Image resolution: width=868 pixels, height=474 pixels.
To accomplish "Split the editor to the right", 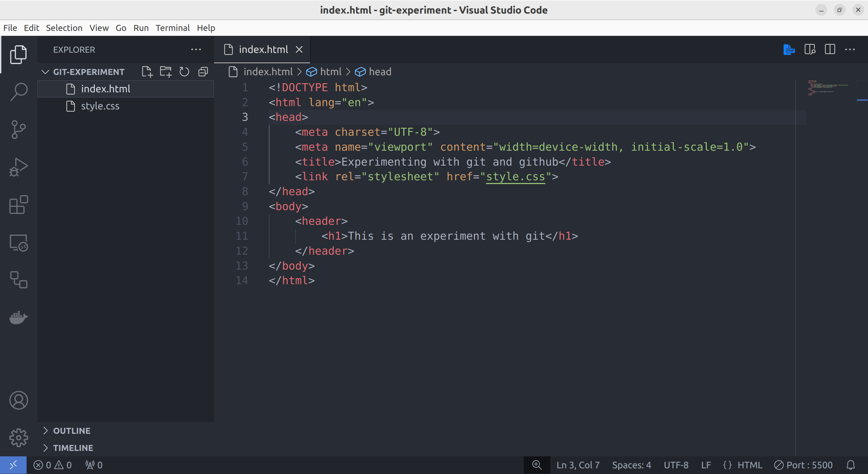I will tap(830, 50).
